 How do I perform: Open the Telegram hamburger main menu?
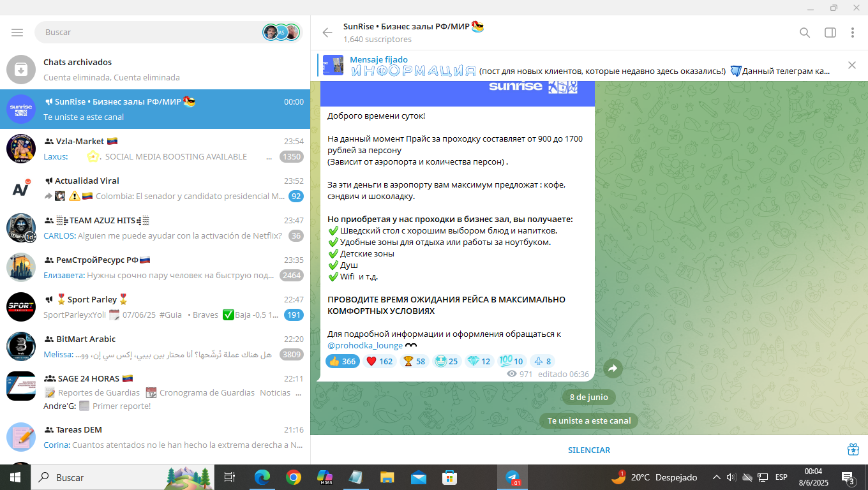coord(17,33)
